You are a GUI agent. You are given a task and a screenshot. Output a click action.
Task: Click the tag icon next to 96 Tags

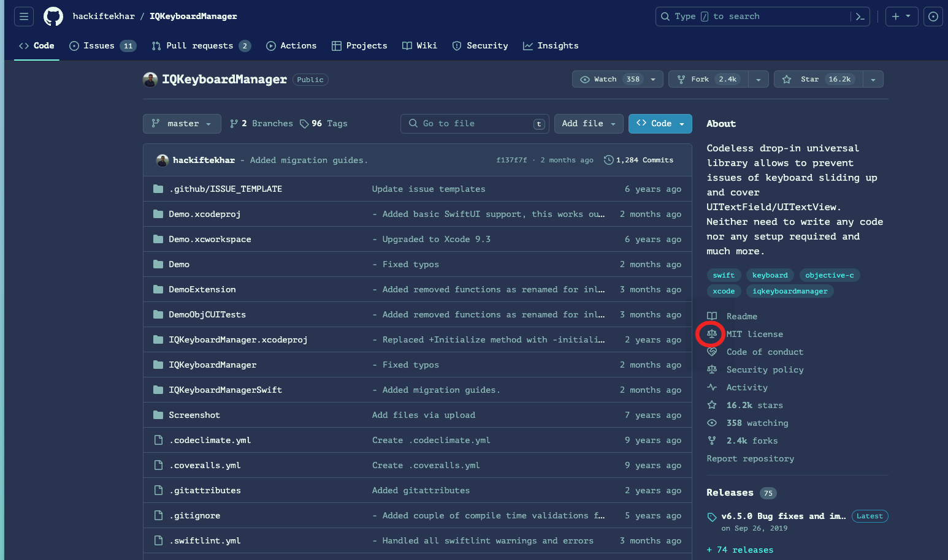304,124
